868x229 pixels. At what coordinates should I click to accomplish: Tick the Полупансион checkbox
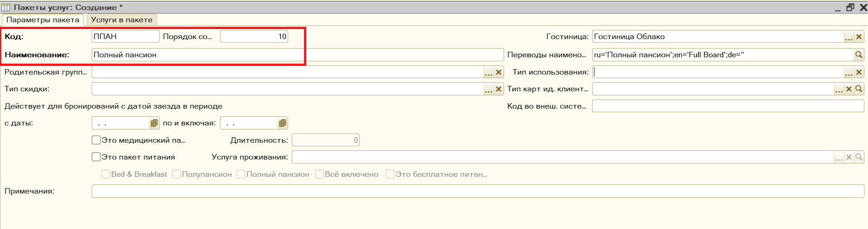(x=177, y=174)
